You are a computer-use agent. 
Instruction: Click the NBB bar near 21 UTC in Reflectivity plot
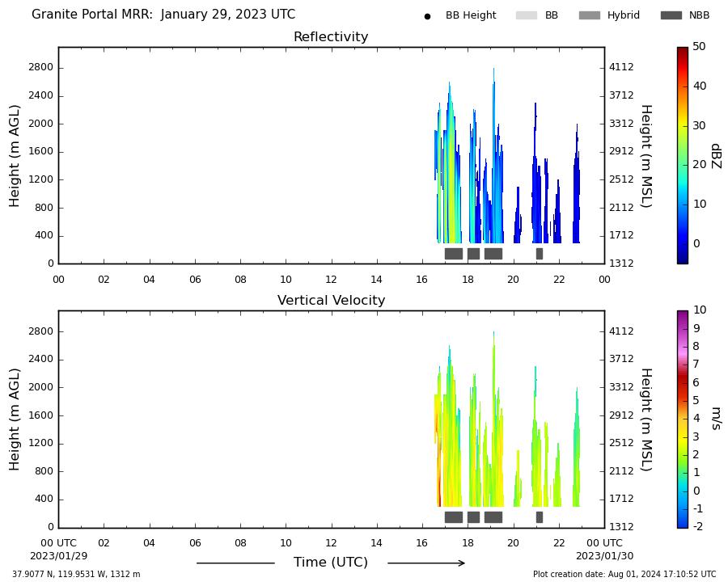click(x=539, y=254)
